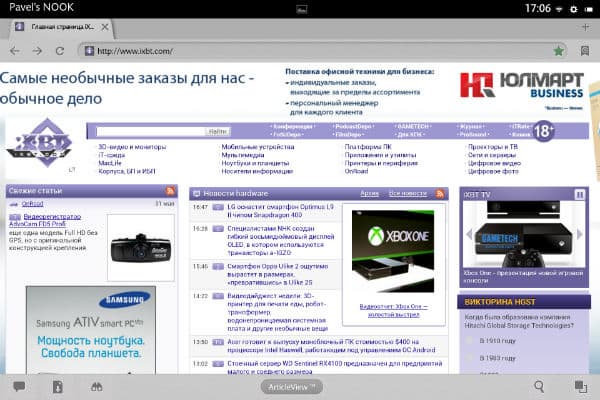
Task: Open the NHK flexible OLED display news item
Action: pyautogui.click(x=280, y=240)
